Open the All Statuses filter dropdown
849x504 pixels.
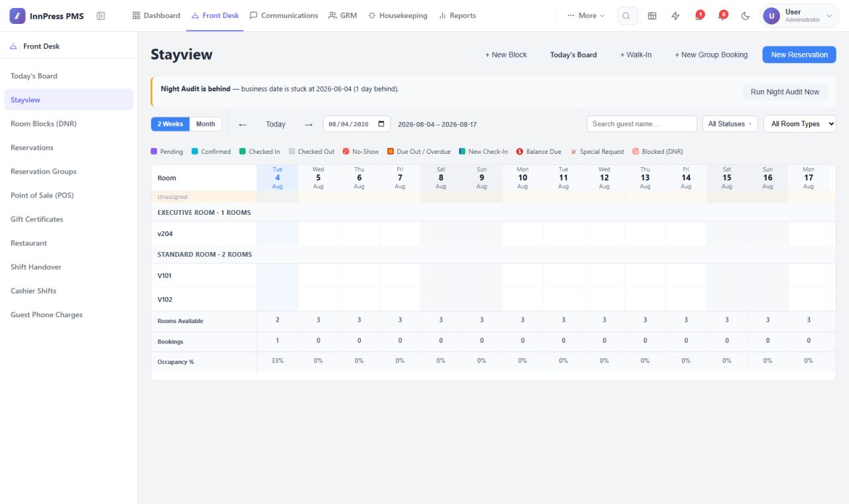pos(730,124)
